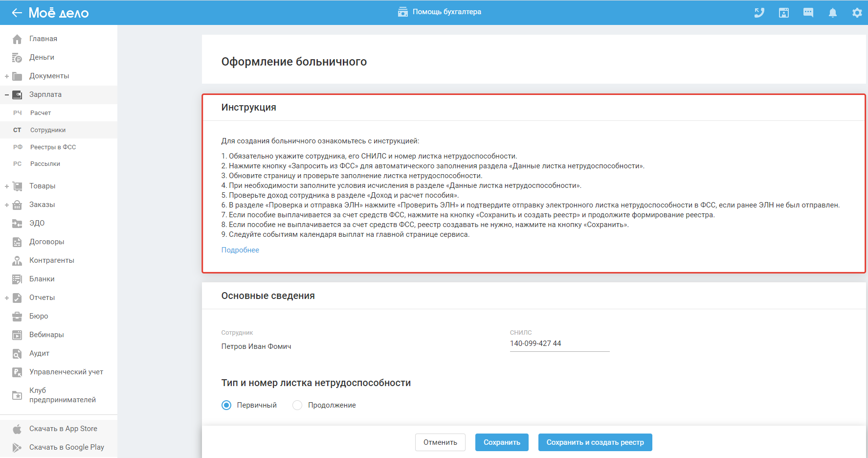
Task: Select the Первичный radio button
Action: [x=226, y=405]
